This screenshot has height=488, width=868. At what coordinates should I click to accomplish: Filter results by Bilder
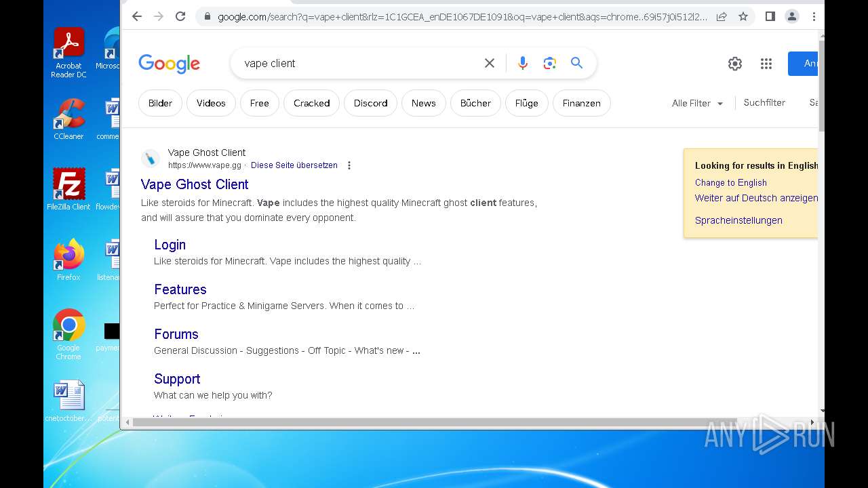(160, 103)
